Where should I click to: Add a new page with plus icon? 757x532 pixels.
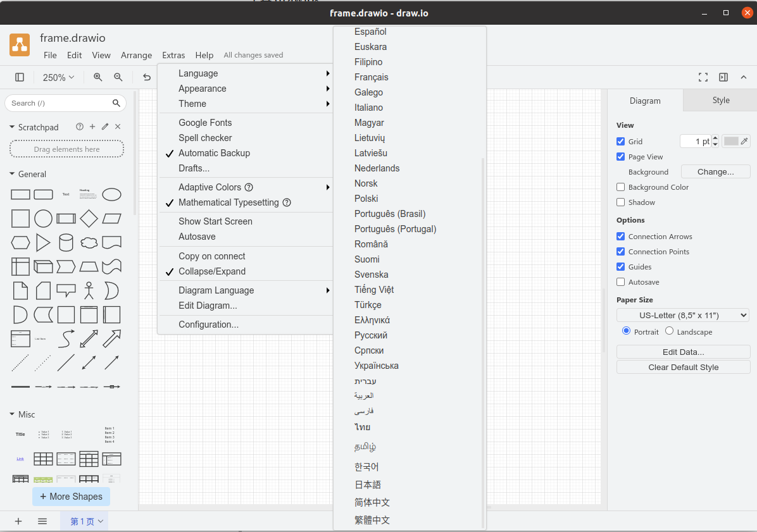[18, 521]
